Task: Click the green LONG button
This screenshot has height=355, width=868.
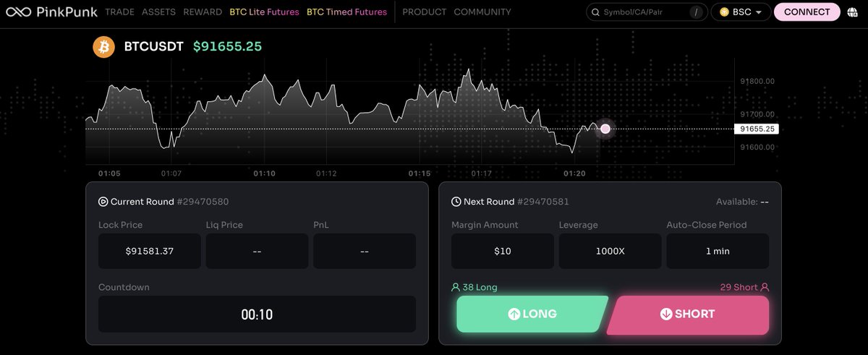Action: click(x=532, y=314)
